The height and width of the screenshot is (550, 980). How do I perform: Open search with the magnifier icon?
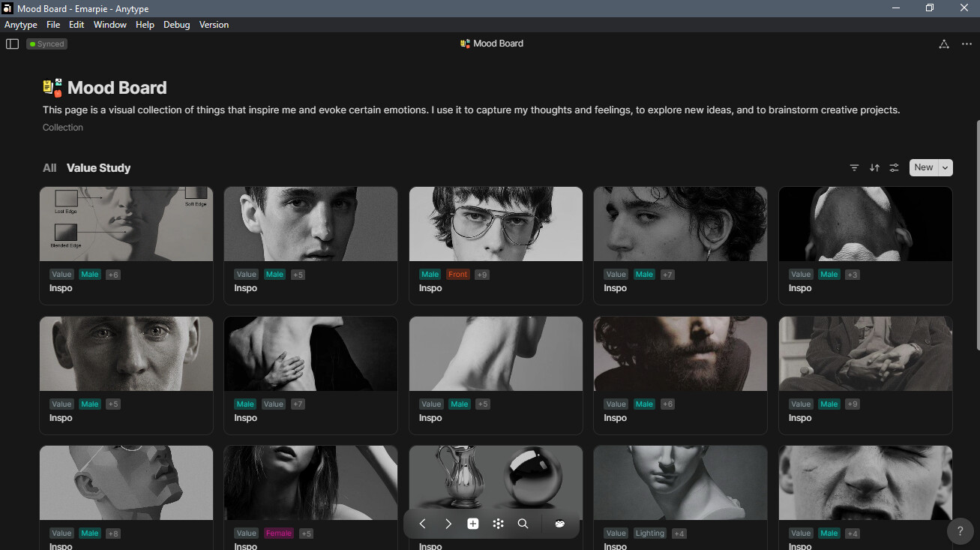(x=523, y=524)
